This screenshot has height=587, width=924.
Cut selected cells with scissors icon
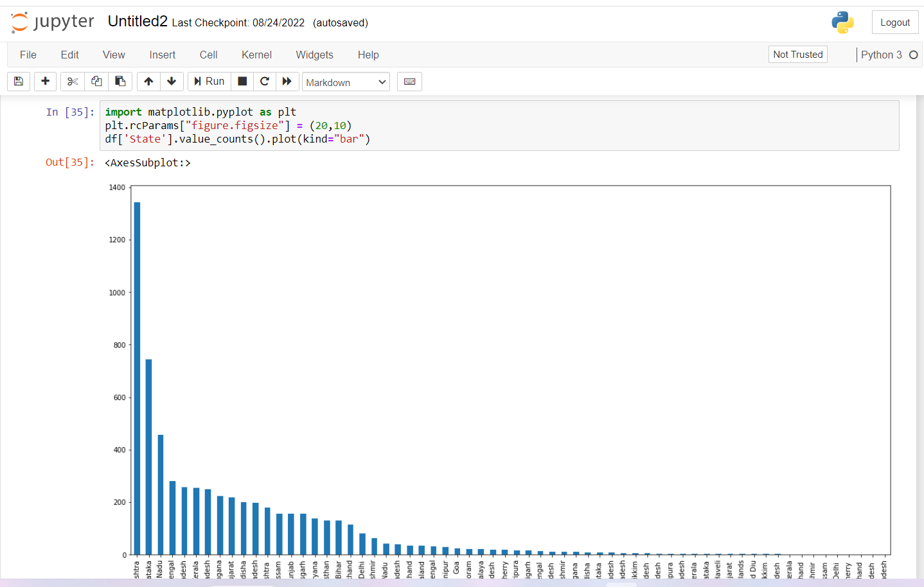[x=73, y=82]
